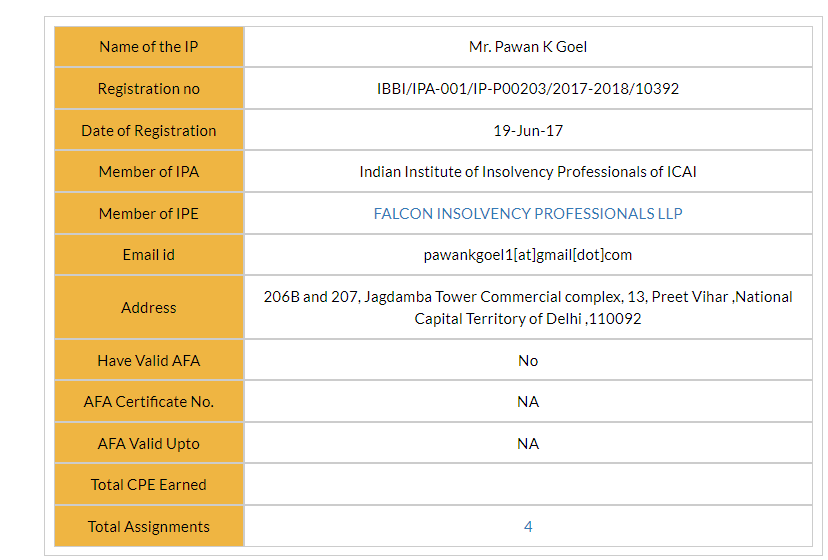
Task: Click the 'Name of the IP' label cell
Action: click(149, 47)
